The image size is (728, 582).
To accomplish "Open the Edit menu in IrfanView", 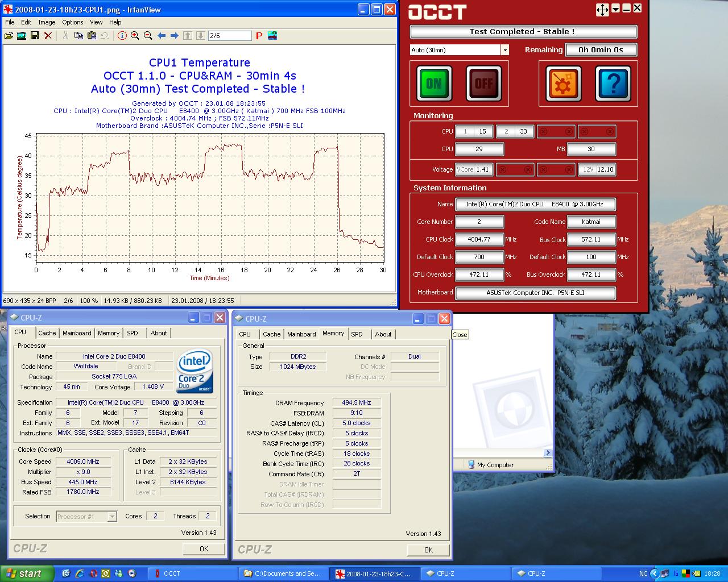I will tap(26, 22).
